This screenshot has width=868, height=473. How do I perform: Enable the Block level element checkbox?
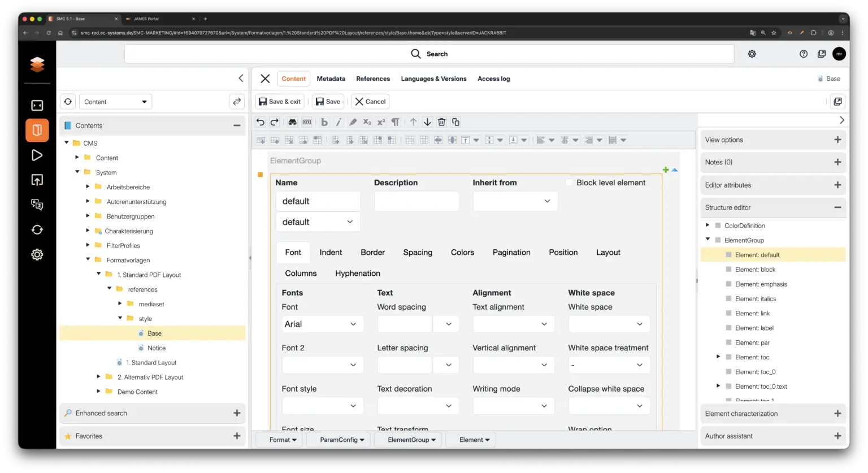pos(569,183)
